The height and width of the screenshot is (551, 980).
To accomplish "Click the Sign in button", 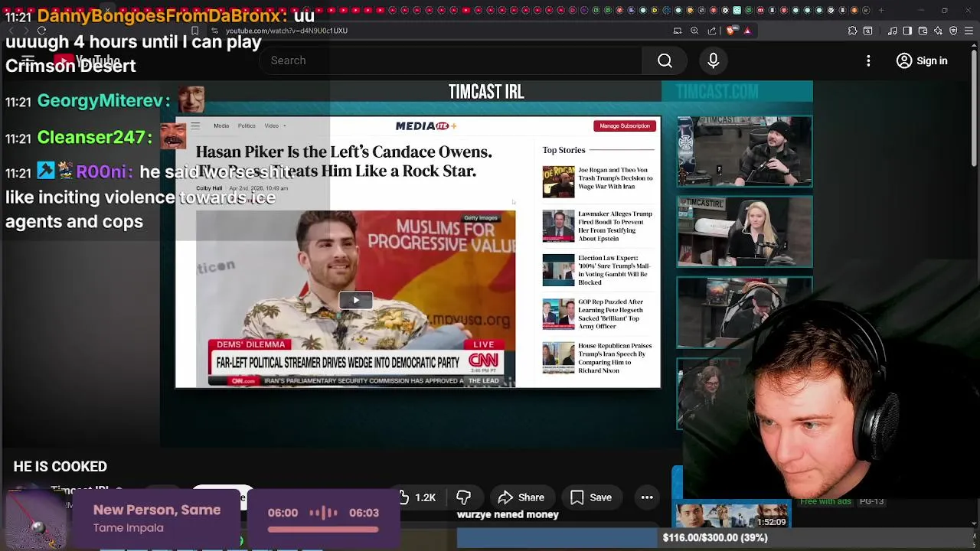I will pos(922,60).
